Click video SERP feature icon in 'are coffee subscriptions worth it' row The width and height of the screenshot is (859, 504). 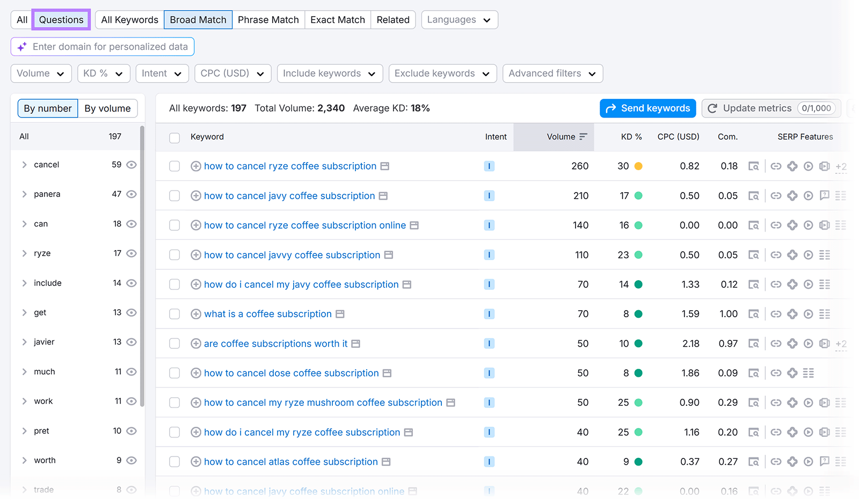(x=808, y=344)
